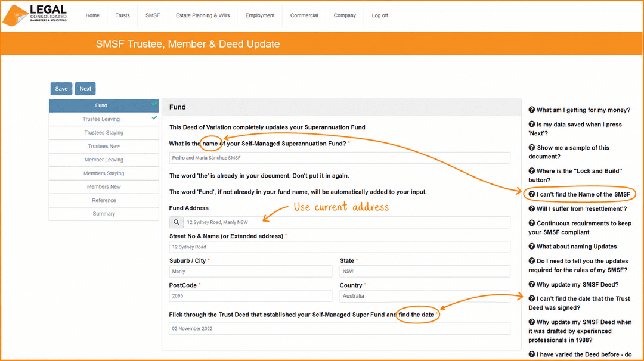Click the question icon beside 'What about naming Updates'
Viewport: 644px width, 361px height.
(x=531, y=246)
